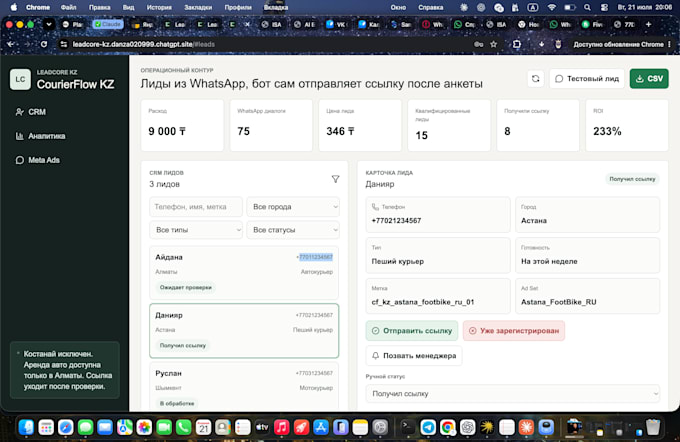Screen dimensions: 680x442
Task: Open Calendar from the Dock
Action: point(203,427)
